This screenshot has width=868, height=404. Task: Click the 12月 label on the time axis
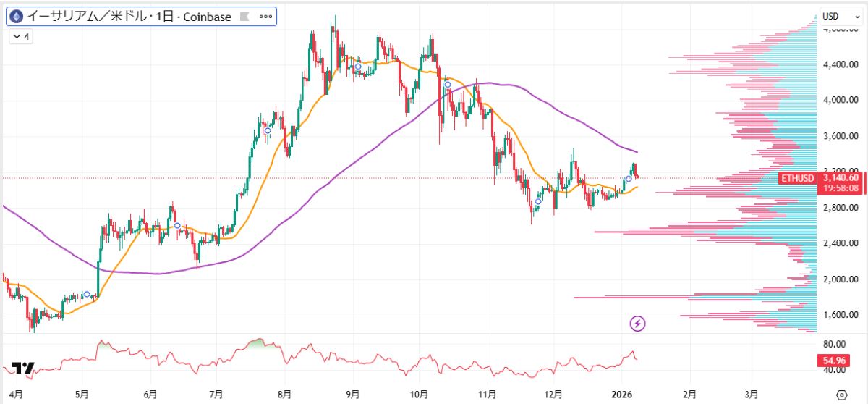coord(553,395)
